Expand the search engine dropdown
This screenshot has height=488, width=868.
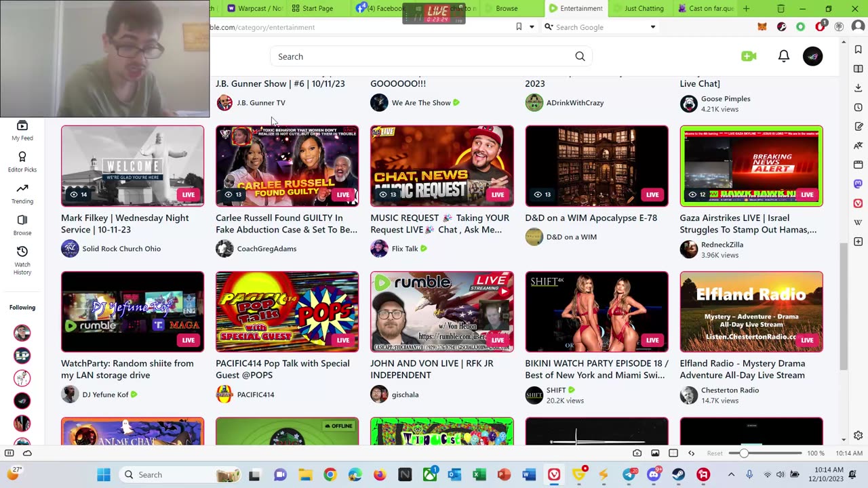point(653,27)
